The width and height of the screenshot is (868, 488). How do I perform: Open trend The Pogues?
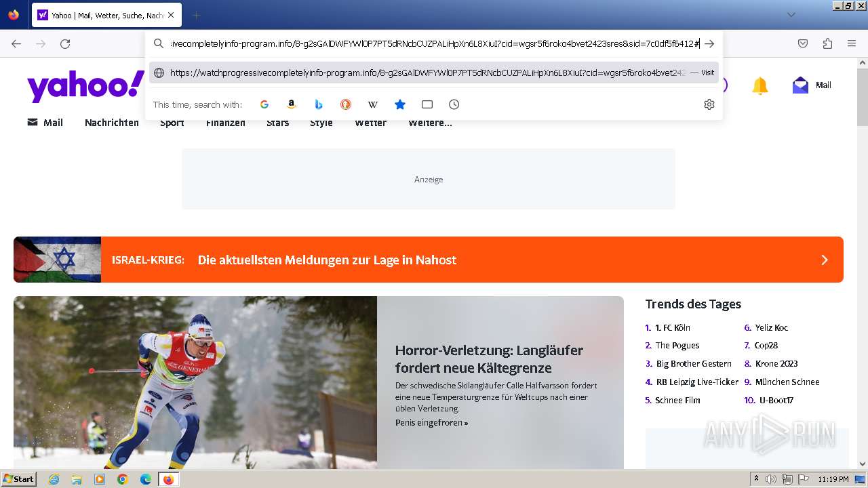click(x=677, y=346)
